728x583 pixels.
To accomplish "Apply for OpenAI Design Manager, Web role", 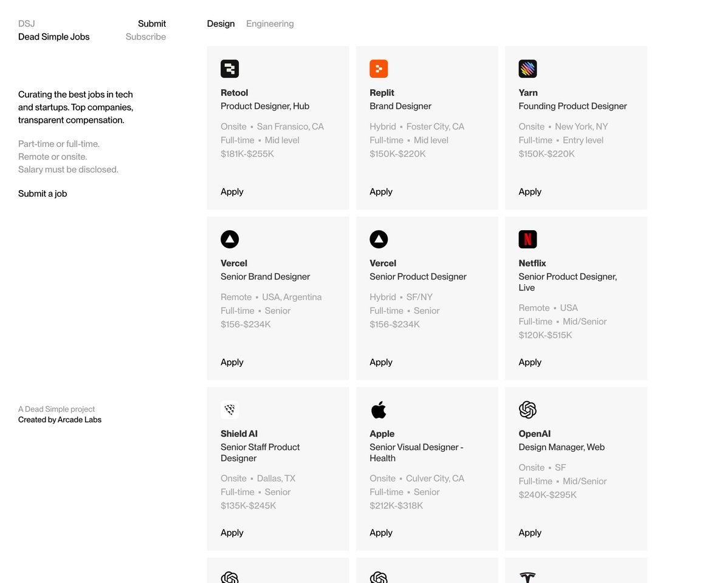I will pos(529,533).
